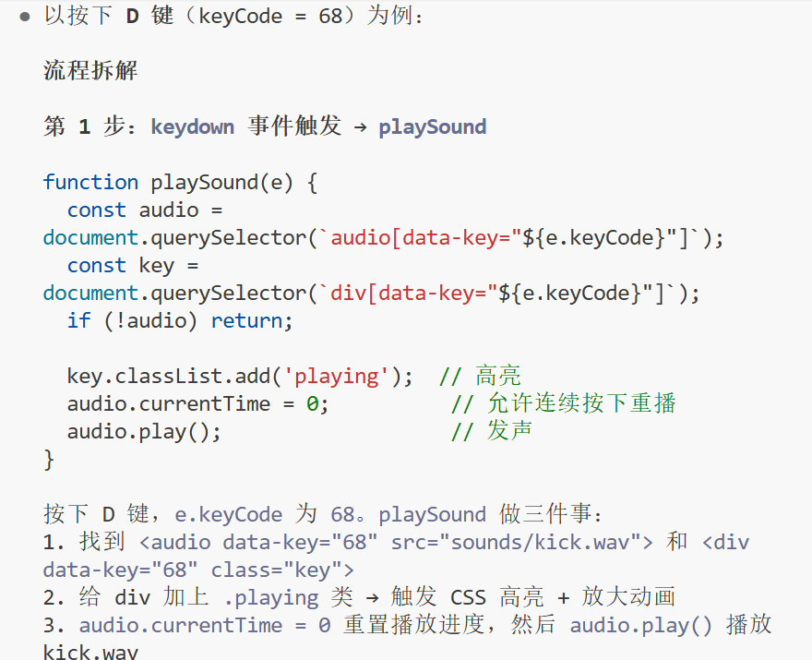Click the line 'if (!audio) return;'
This screenshot has width=812, height=660.
pyautogui.click(x=180, y=320)
